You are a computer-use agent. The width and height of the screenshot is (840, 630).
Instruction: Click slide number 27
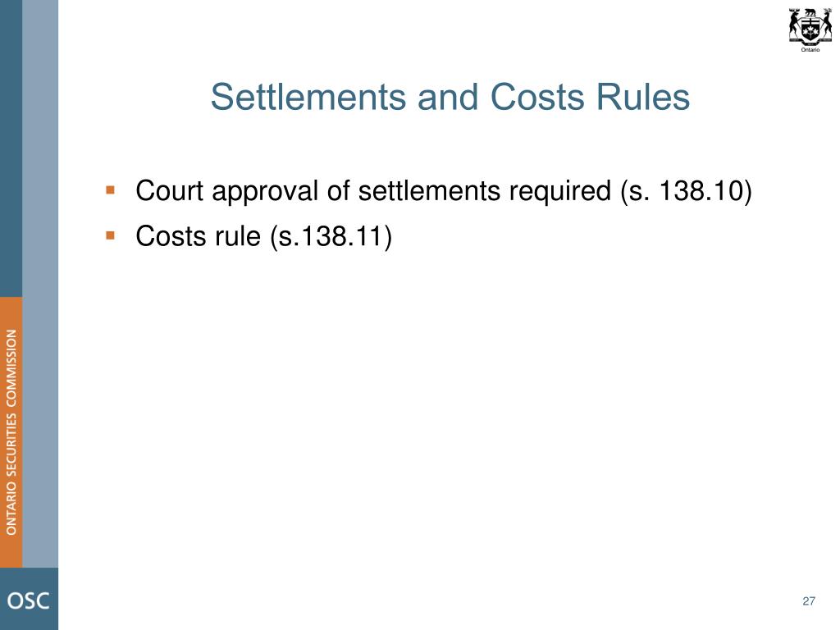tap(808, 601)
